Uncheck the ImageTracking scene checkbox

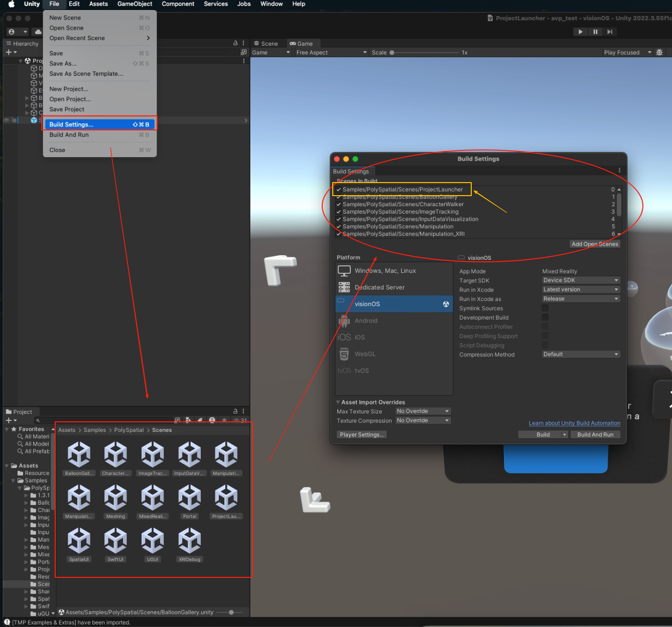(x=339, y=212)
